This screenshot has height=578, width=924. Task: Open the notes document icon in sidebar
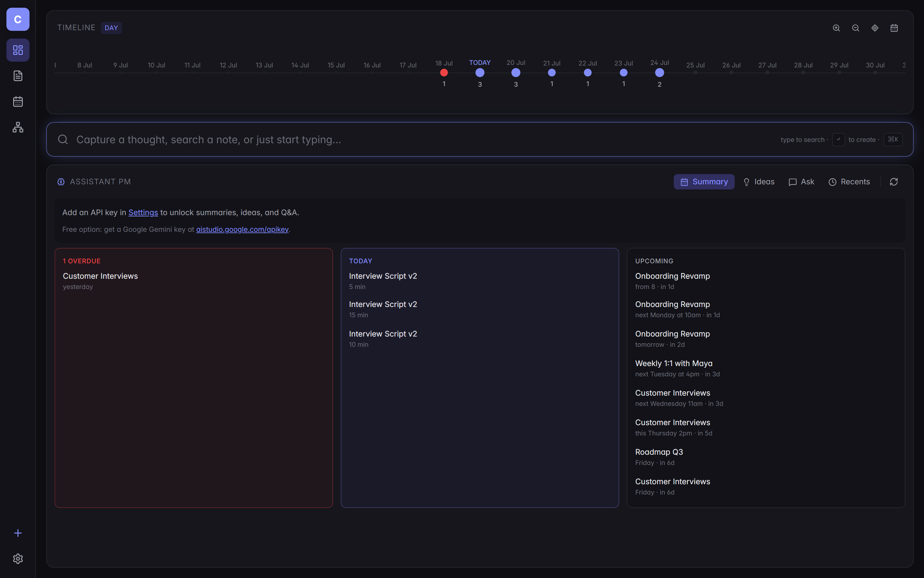[18, 76]
